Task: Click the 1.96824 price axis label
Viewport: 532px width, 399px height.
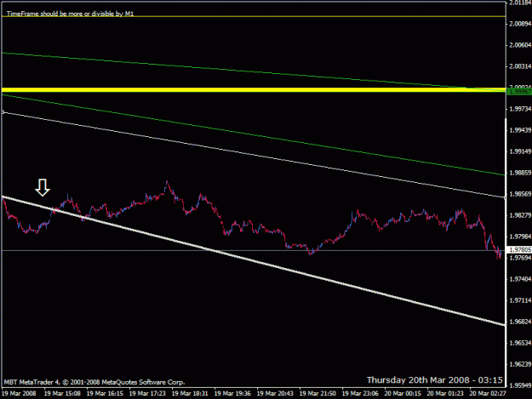Action: [x=520, y=322]
